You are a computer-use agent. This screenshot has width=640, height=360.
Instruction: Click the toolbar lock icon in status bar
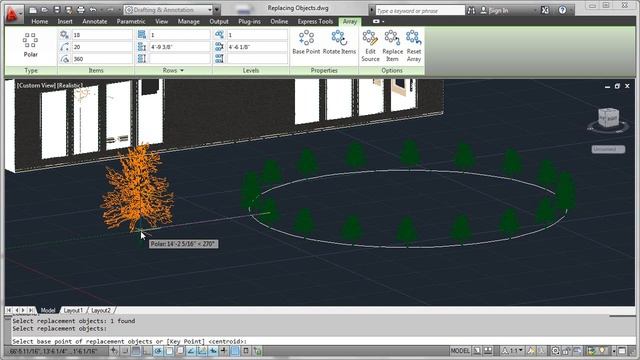(566, 351)
